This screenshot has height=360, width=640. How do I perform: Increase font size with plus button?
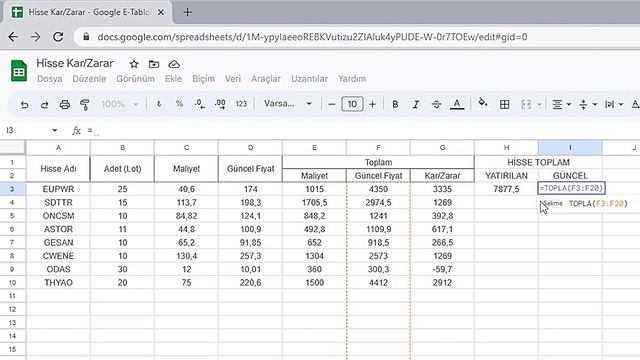372,104
